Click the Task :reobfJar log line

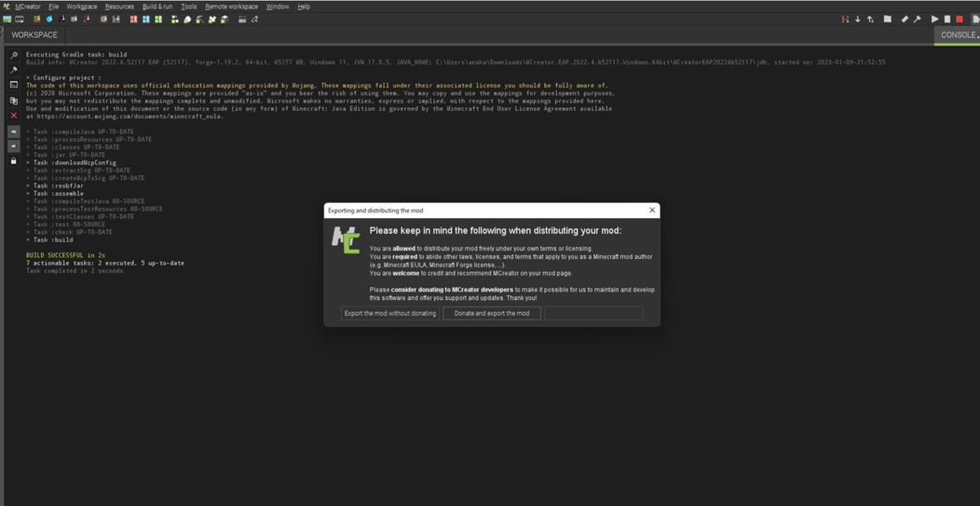pyautogui.click(x=55, y=186)
